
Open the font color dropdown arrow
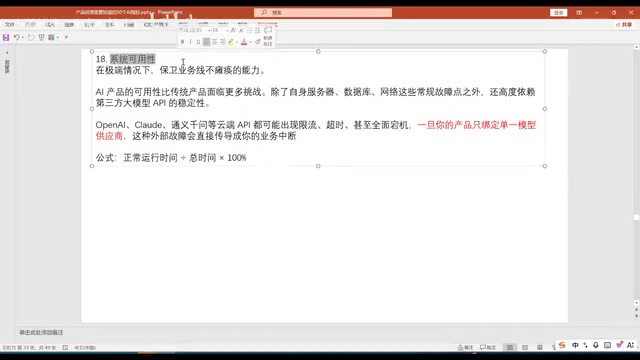(x=250, y=42)
